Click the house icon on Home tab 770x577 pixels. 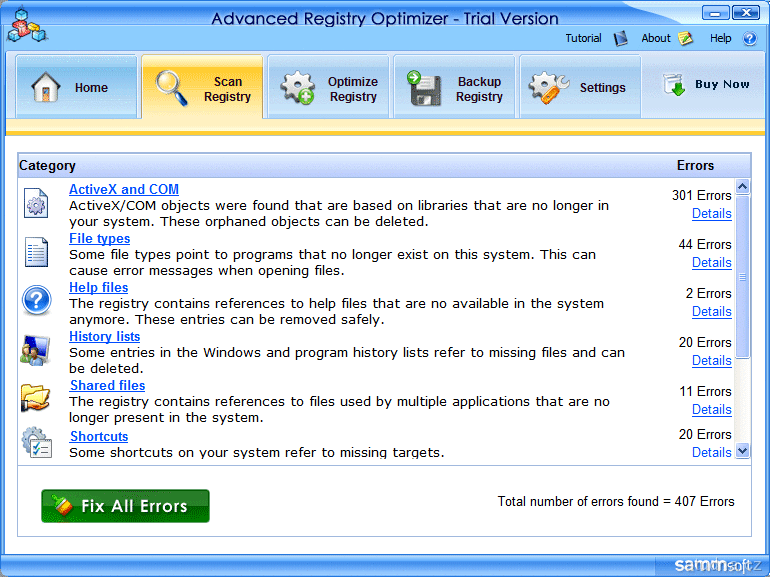pos(46,87)
